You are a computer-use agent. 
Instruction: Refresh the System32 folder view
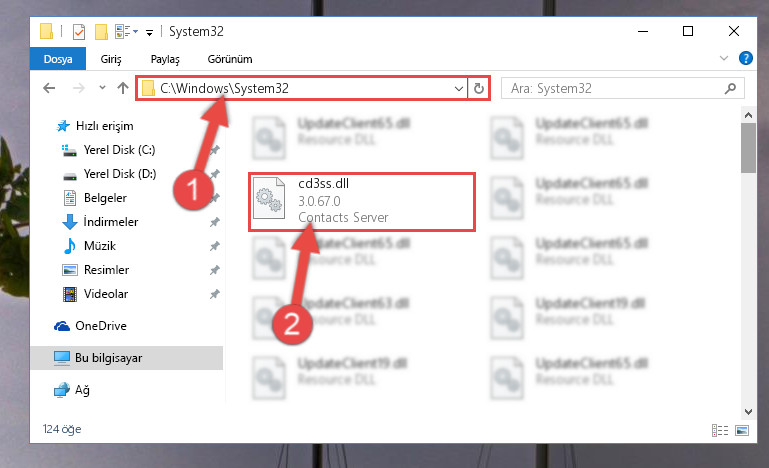[x=479, y=88]
